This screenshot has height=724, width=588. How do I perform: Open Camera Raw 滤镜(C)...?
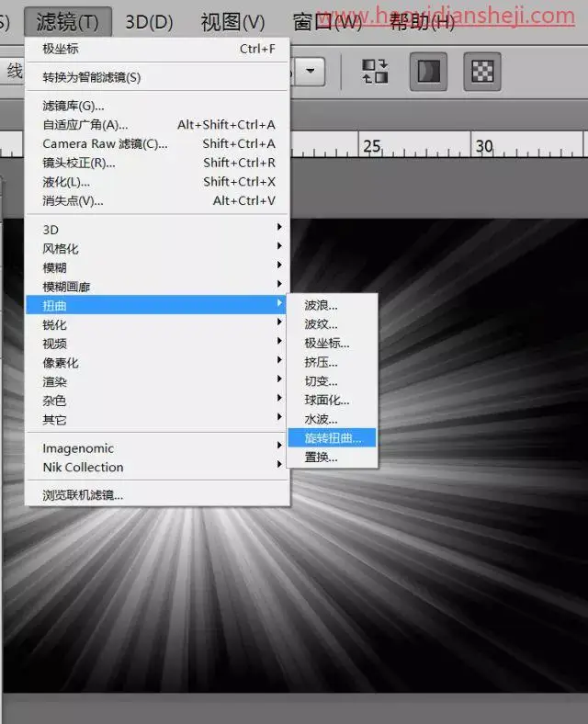tap(158, 143)
